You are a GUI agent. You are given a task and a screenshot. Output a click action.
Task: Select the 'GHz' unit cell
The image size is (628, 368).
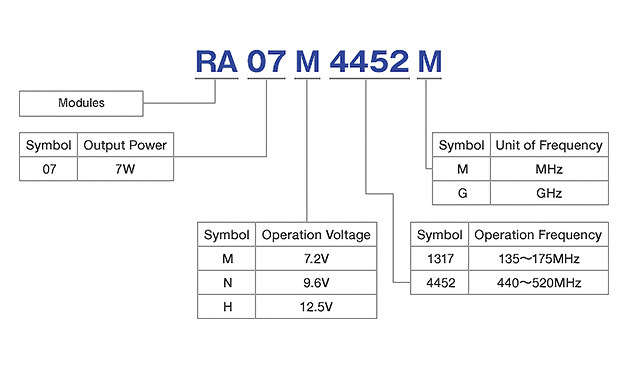pyautogui.click(x=550, y=193)
